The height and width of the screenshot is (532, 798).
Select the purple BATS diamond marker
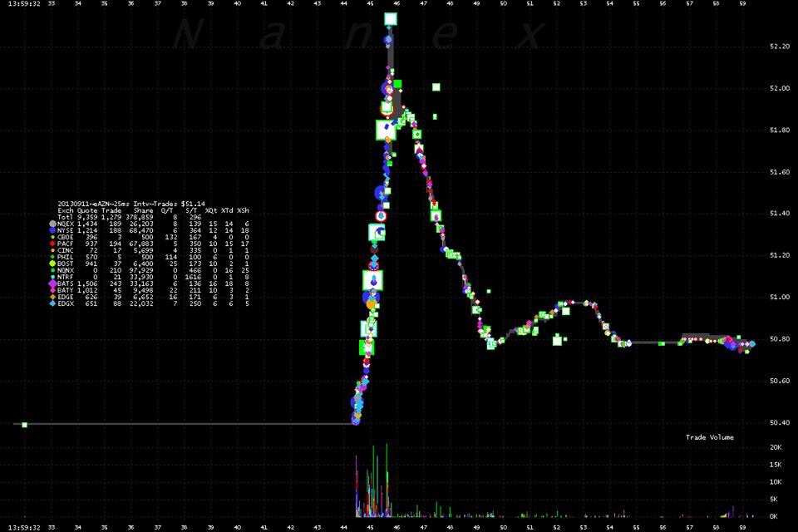(53, 284)
